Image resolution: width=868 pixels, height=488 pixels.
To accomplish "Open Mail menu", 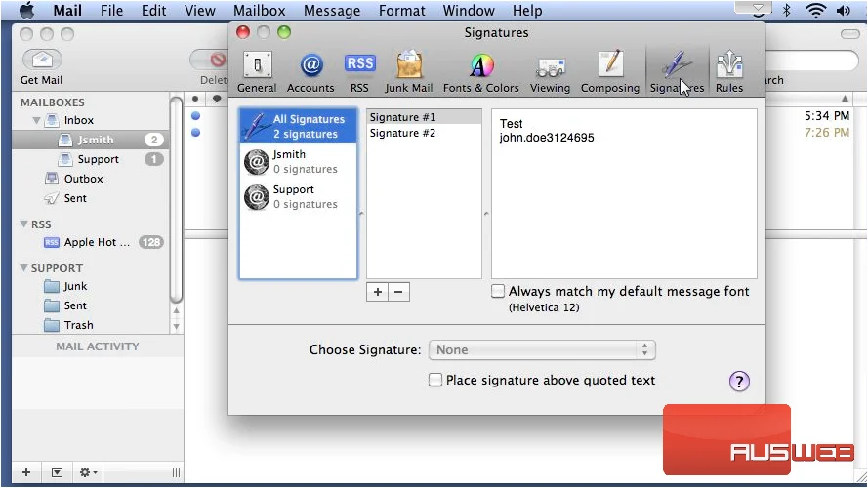I will (x=67, y=11).
